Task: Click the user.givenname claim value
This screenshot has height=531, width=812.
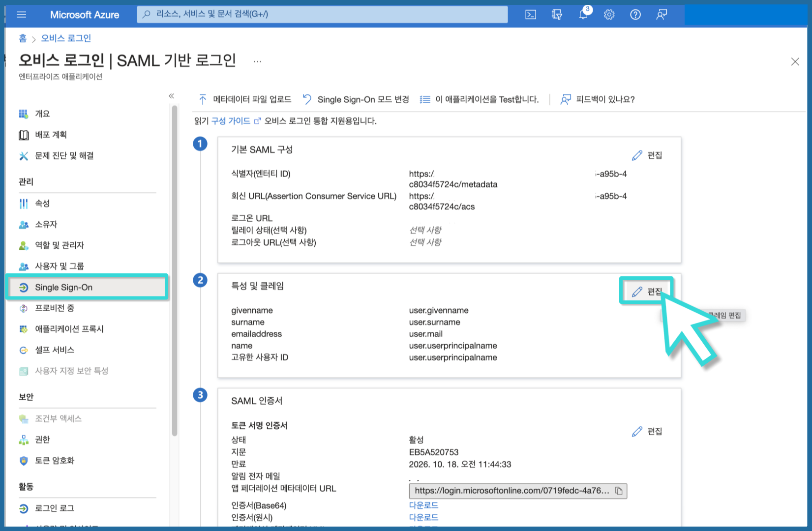Action: pos(439,310)
